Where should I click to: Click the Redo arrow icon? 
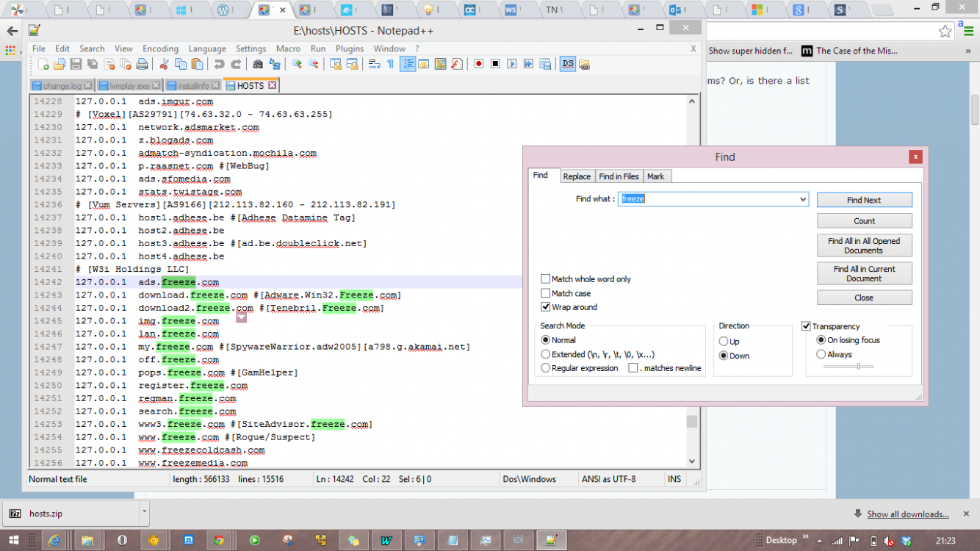click(x=237, y=64)
